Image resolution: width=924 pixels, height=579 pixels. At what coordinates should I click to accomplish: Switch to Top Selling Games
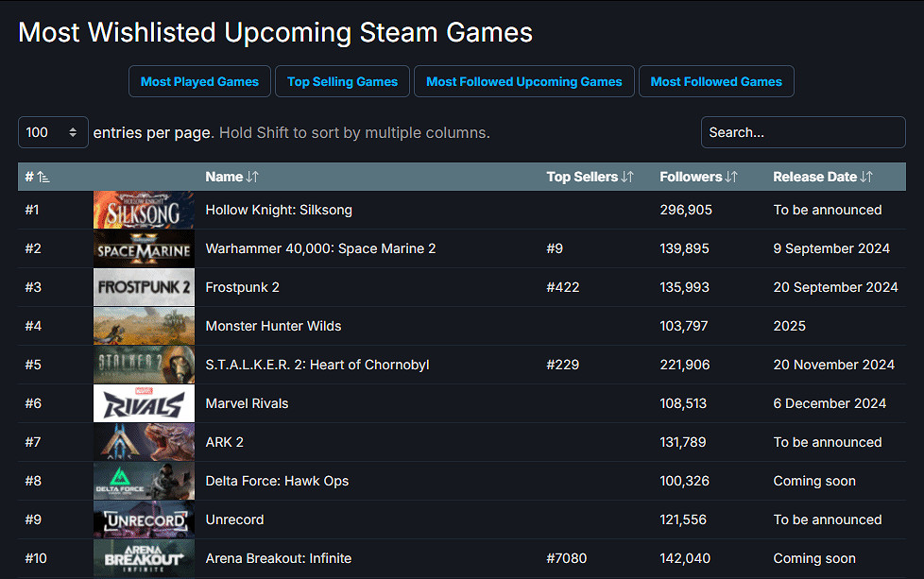[342, 81]
